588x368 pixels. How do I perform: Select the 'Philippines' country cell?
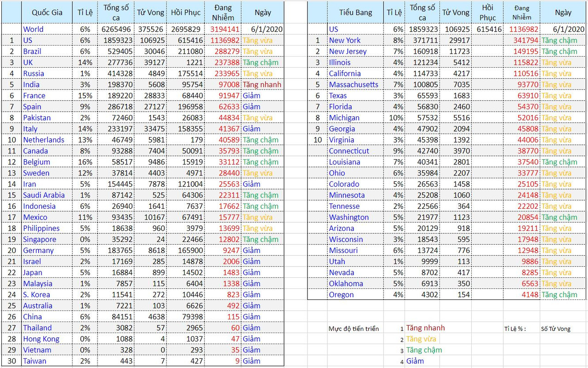47,228
